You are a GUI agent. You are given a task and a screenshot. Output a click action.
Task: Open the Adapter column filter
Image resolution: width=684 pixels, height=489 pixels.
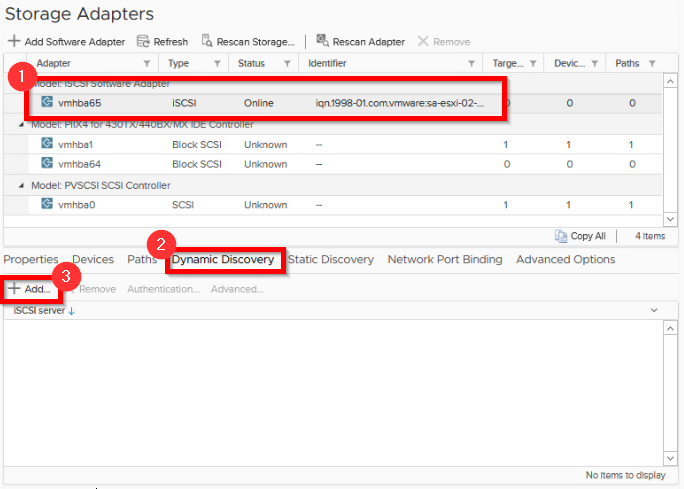(147, 64)
